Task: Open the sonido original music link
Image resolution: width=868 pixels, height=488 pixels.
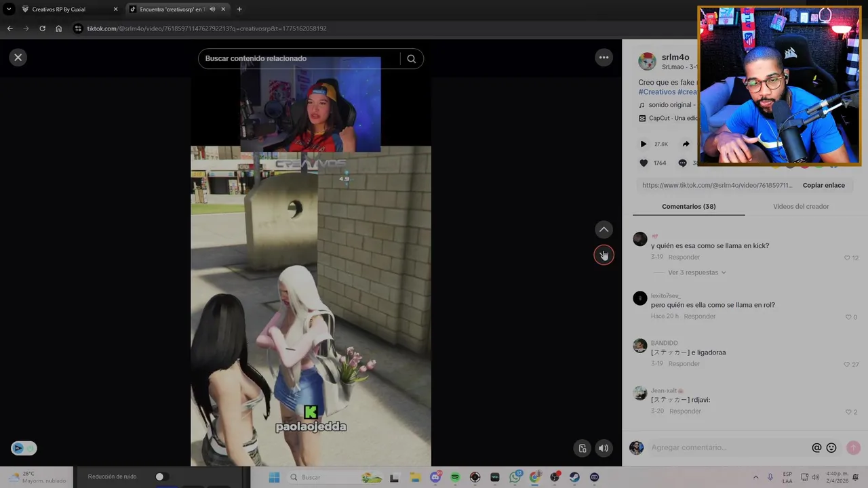Action: 670,105
